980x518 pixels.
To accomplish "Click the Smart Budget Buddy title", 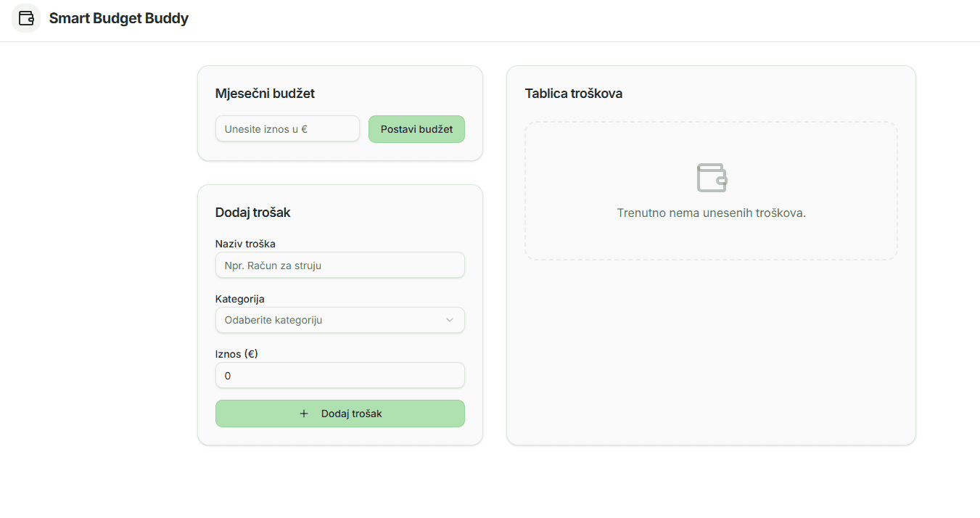I will point(119,18).
